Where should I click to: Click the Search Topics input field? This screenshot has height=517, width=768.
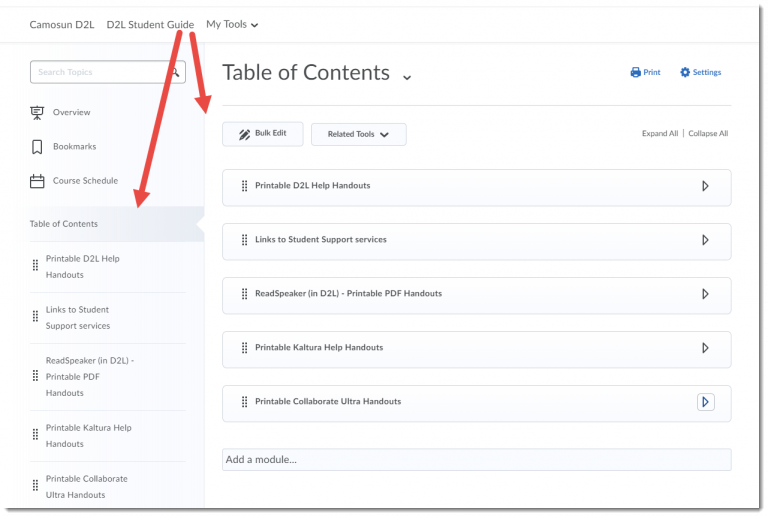tap(98, 72)
